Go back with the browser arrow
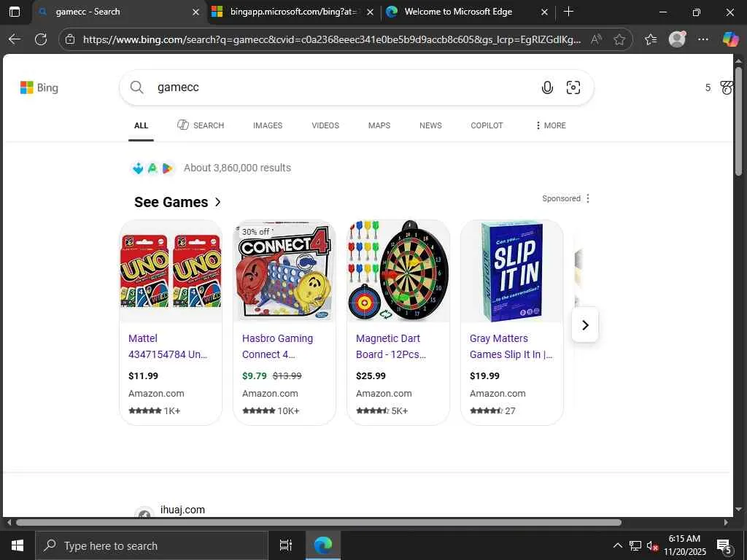Image resolution: width=747 pixels, height=560 pixels. coord(15,39)
